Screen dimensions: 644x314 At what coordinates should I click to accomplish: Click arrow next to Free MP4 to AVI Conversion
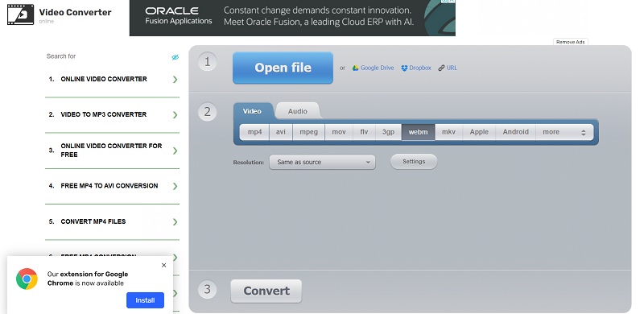coord(175,186)
